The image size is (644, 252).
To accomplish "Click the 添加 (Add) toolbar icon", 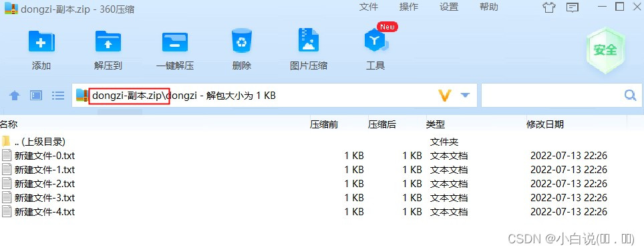I will (41, 41).
